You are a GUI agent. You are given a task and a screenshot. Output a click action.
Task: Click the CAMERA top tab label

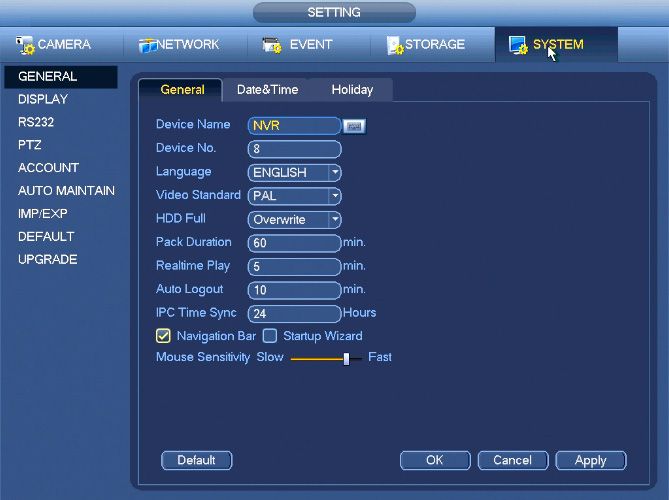click(x=64, y=44)
